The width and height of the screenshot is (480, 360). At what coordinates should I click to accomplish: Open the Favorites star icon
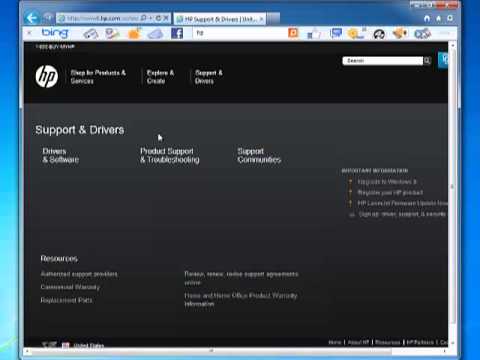point(439,19)
